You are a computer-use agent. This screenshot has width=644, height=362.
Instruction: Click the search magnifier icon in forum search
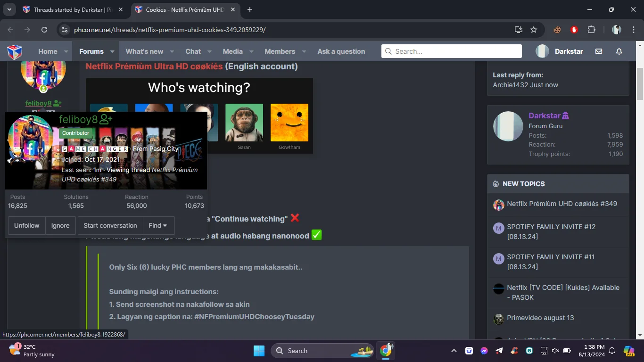pos(388,51)
